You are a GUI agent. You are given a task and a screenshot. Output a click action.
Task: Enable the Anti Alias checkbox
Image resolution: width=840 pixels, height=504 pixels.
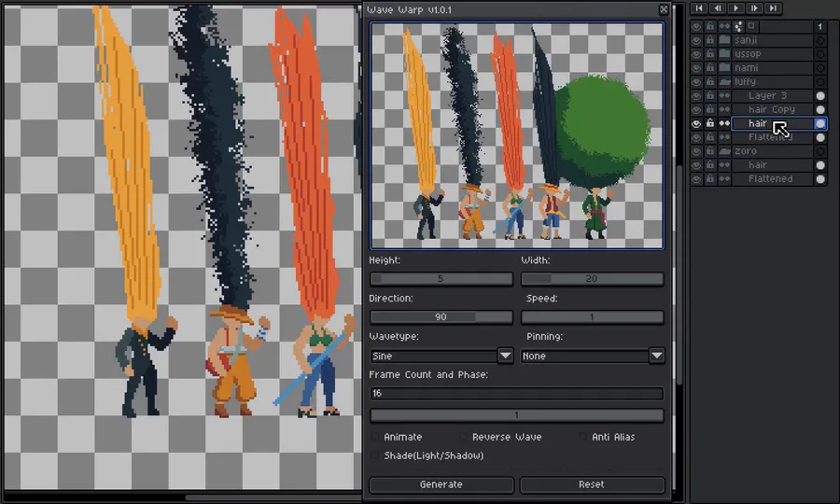(x=582, y=437)
